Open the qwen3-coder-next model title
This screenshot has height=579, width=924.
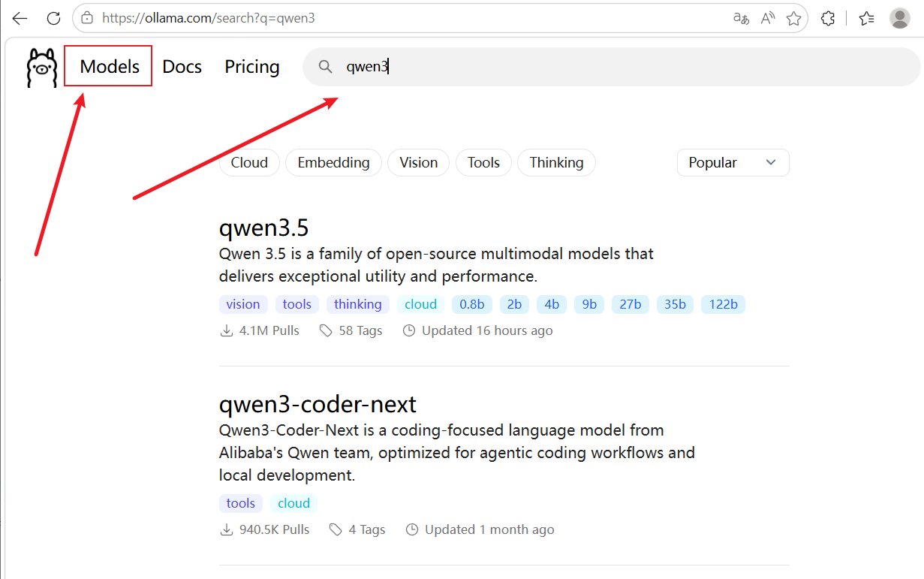(x=318, y=405)
